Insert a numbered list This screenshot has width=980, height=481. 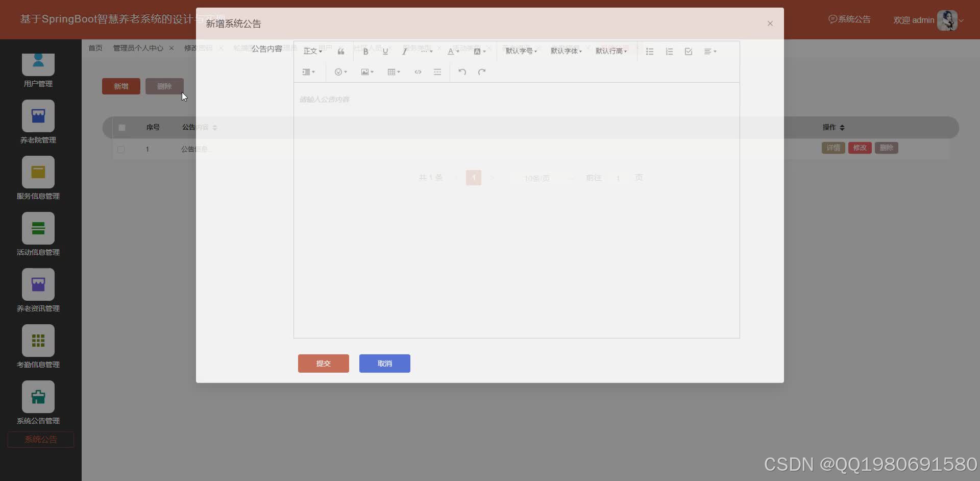[669, 51]
